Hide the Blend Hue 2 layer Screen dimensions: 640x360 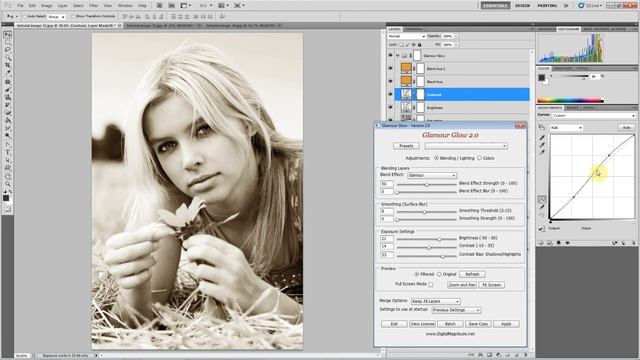pyautogui.click(x=391, y=69)
